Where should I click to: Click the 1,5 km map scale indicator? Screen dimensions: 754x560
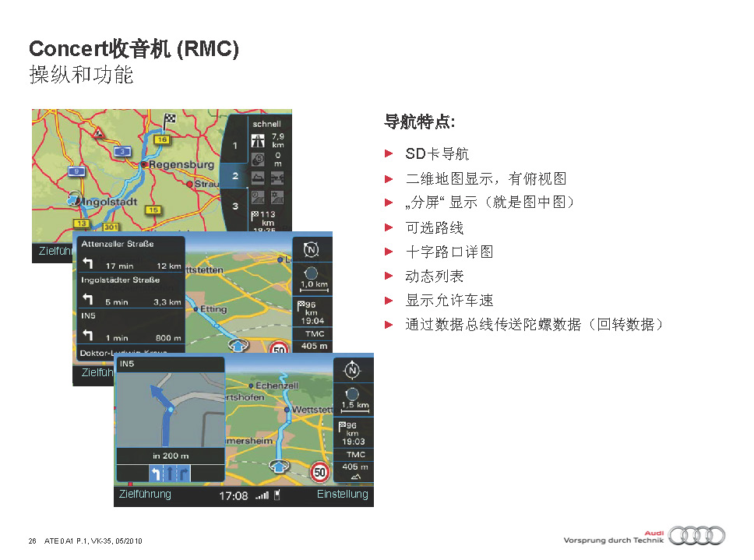click(355, 400)
